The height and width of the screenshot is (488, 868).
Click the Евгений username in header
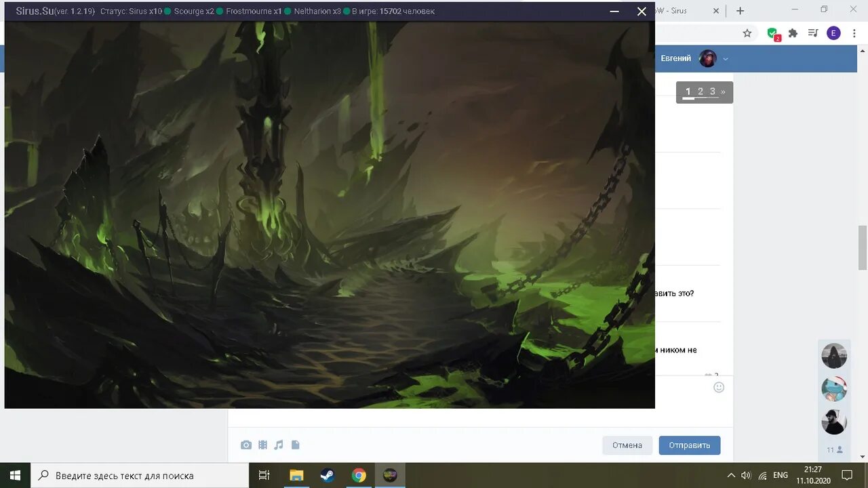point(676,58)
